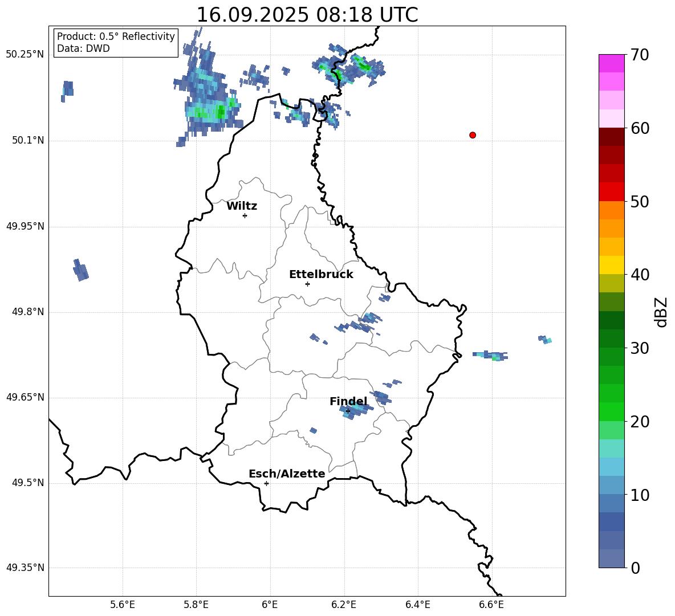This screenshot has width=675, height=616.
Task: Click the 50 value on the colorbar
Action: pos(640,201)
